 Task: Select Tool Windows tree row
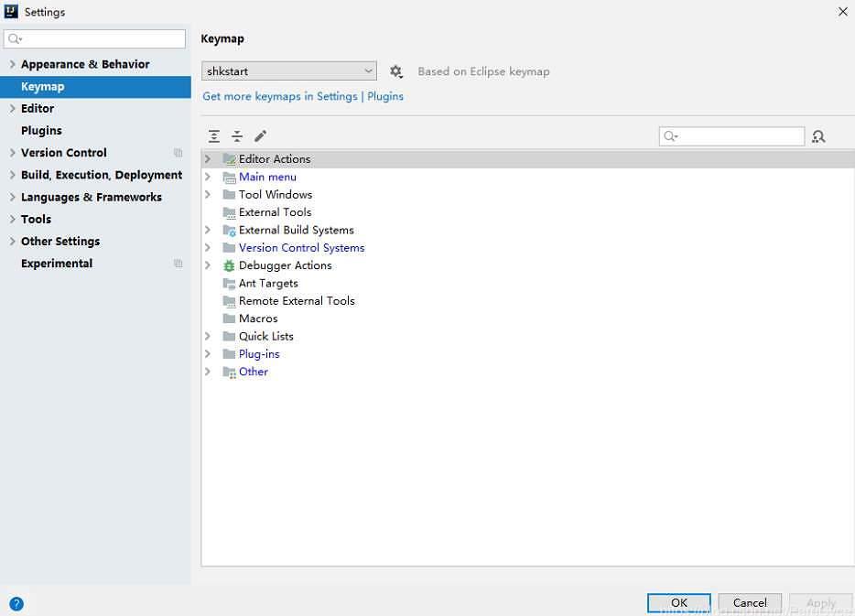tap(528, 194)
